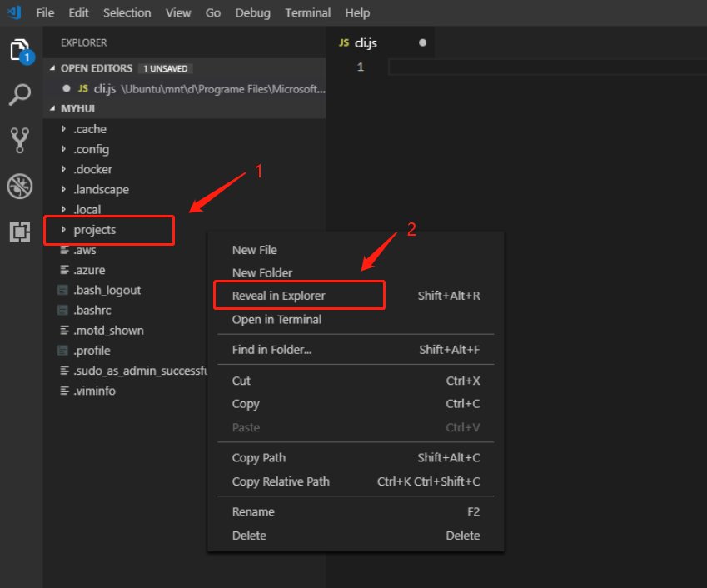Choose Open in Terminal from context menu
Screen dimensions: 707x588
(x=276, y=319)
